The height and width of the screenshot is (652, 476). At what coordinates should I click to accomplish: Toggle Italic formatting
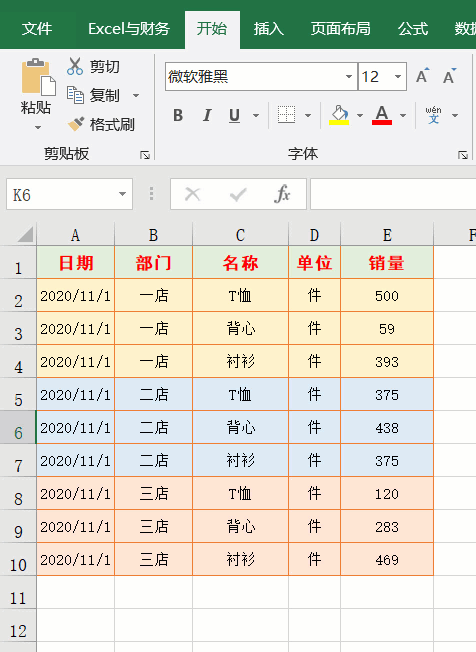[x=207, y=115]
